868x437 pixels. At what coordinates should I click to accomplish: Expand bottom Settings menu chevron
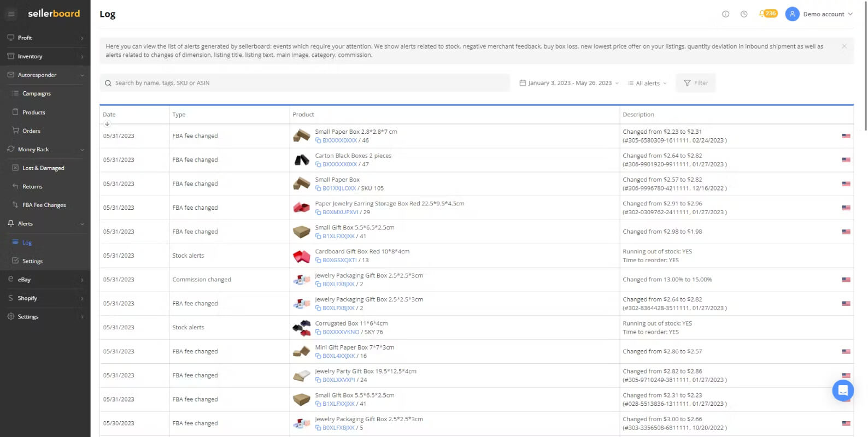tap(82, 317)
